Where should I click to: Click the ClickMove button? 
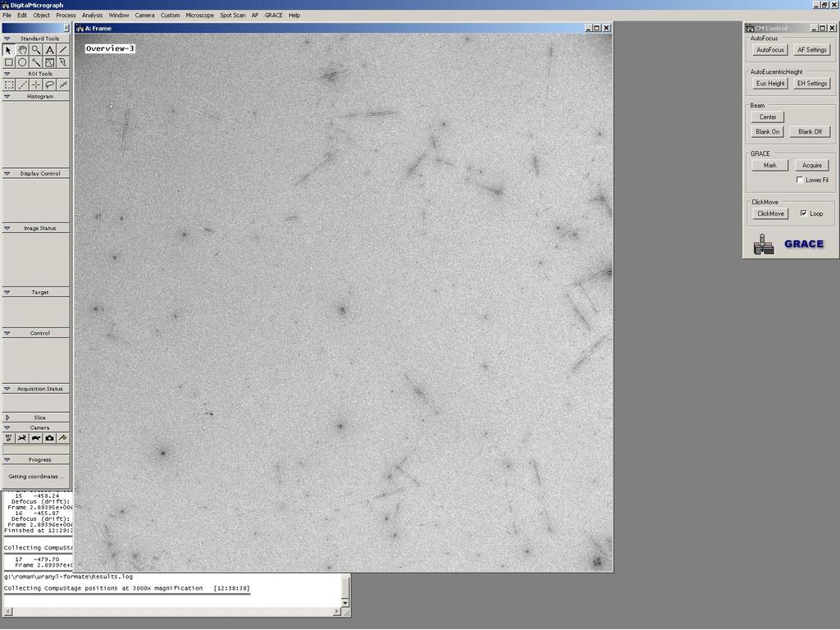(x=770, y=214)
